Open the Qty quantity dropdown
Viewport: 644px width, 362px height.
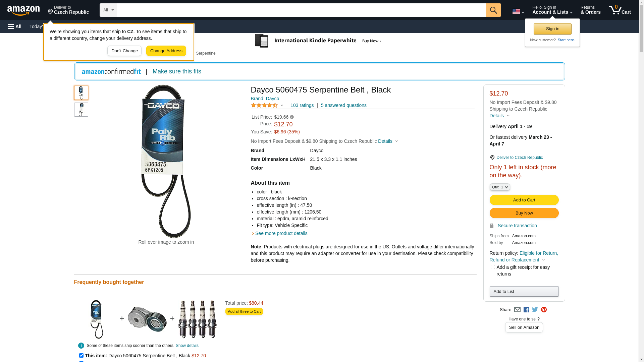[x=499, y=187]
